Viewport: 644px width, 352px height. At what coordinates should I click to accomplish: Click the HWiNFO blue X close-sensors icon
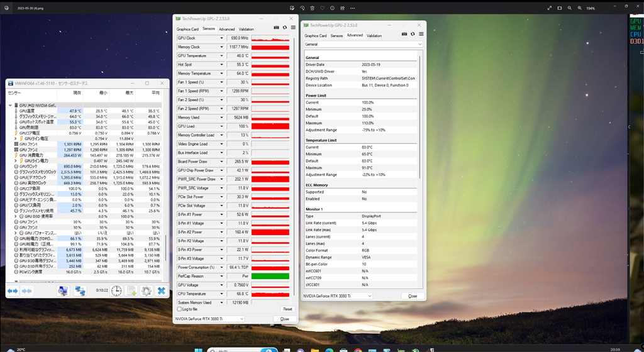pos(161,290)
